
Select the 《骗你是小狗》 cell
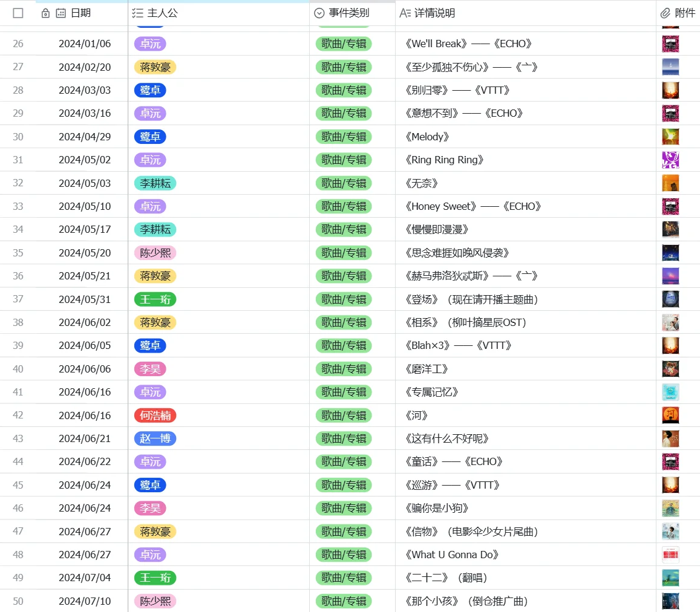pos(525,508)
